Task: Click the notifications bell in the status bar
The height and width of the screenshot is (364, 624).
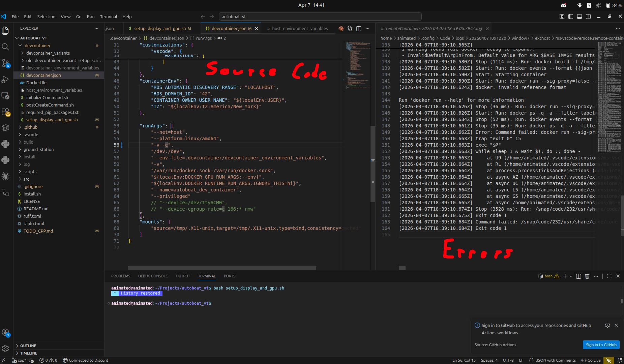Action: click(x=620, y=360)
